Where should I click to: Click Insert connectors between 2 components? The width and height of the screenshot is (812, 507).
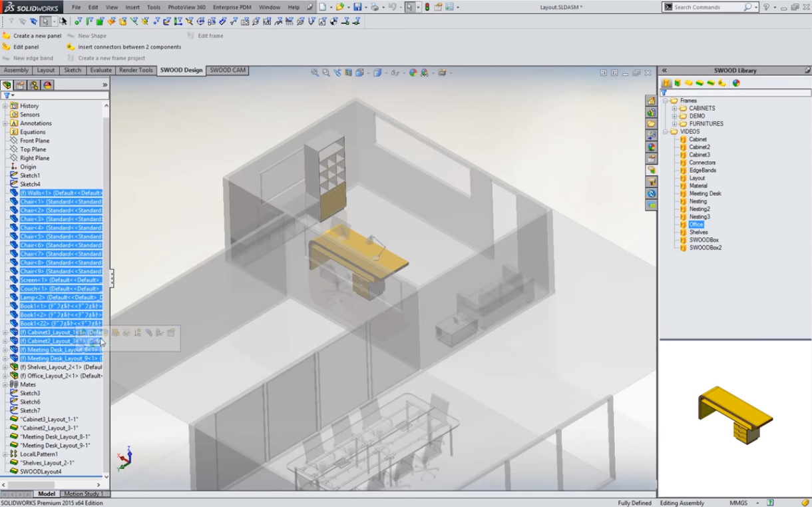pyautogui.click(x=129, y=47)
